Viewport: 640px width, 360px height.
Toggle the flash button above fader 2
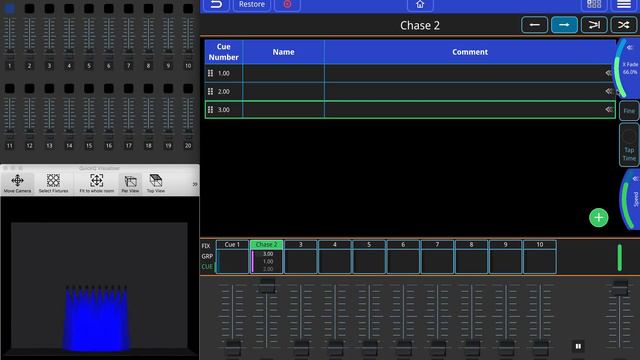click(x=29, y=9)
